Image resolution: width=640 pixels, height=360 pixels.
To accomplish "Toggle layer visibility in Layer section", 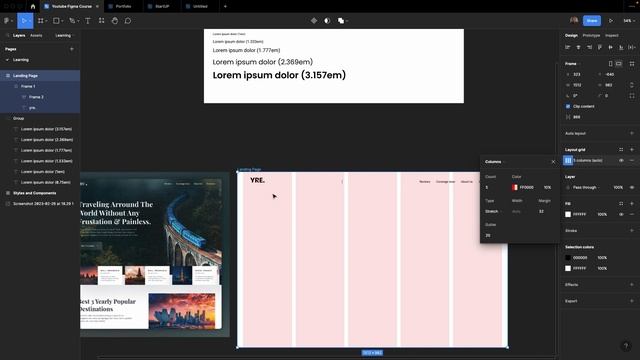I will tap(632, 187).
